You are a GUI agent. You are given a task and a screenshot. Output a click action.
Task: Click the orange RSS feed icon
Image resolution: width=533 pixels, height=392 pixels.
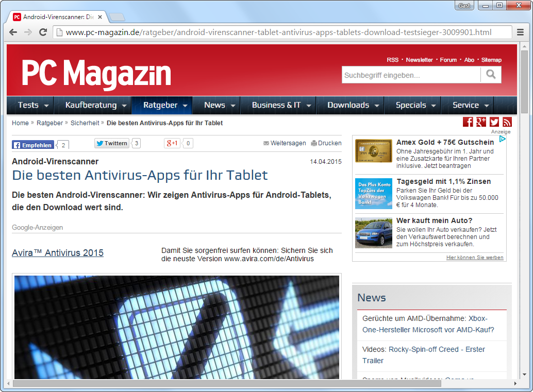(x=507, y=122)
